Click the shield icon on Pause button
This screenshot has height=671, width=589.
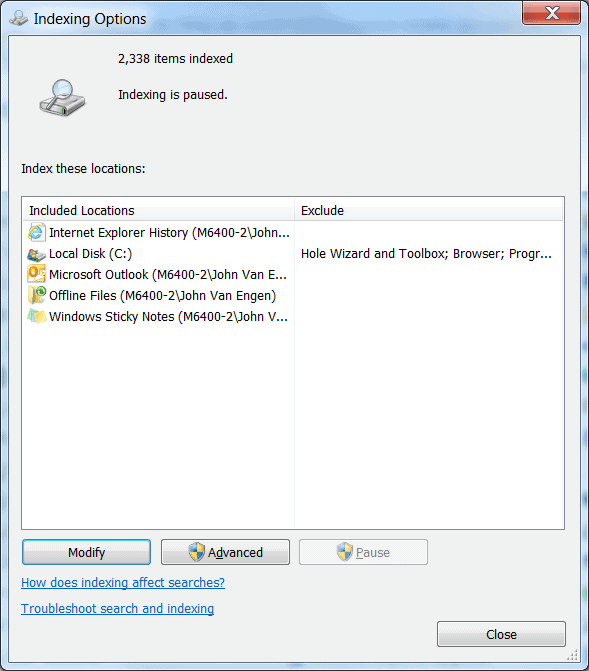click(x=345, y=552)
